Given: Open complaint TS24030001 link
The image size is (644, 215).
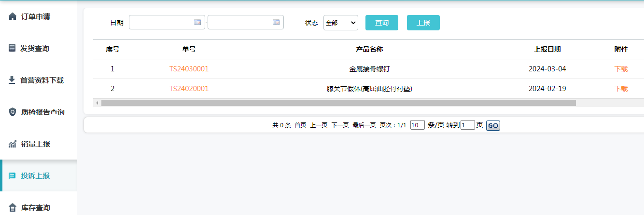Looking at the screenshot, I should tap(189, 69).
